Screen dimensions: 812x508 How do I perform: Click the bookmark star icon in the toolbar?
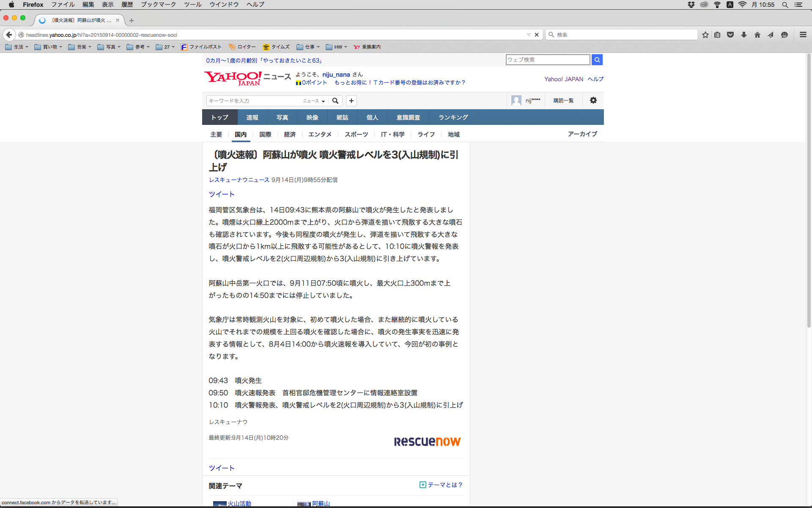(705, 35)
